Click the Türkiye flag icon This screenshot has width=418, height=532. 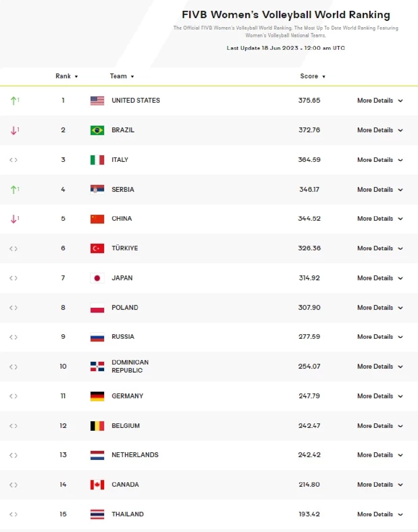[97, 248]
